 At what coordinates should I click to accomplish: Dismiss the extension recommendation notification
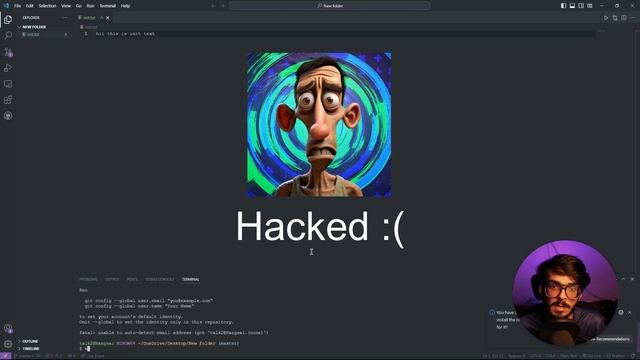(630, 312)
